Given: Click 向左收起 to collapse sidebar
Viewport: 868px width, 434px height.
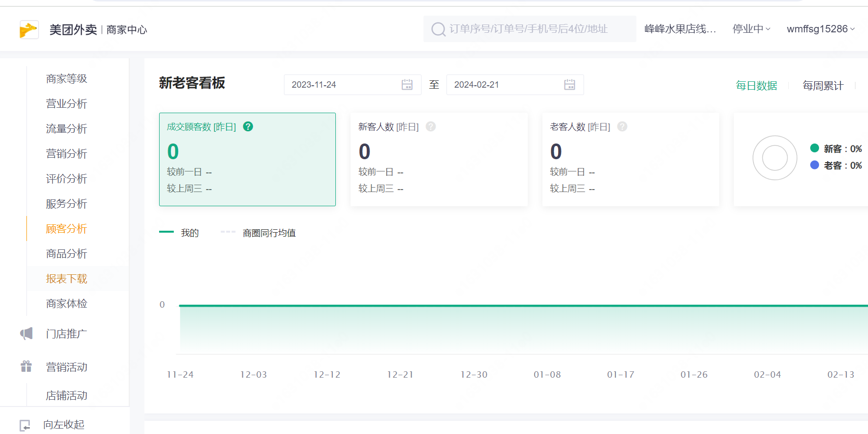Looking at the screenshot, I should tap(64, 425).
